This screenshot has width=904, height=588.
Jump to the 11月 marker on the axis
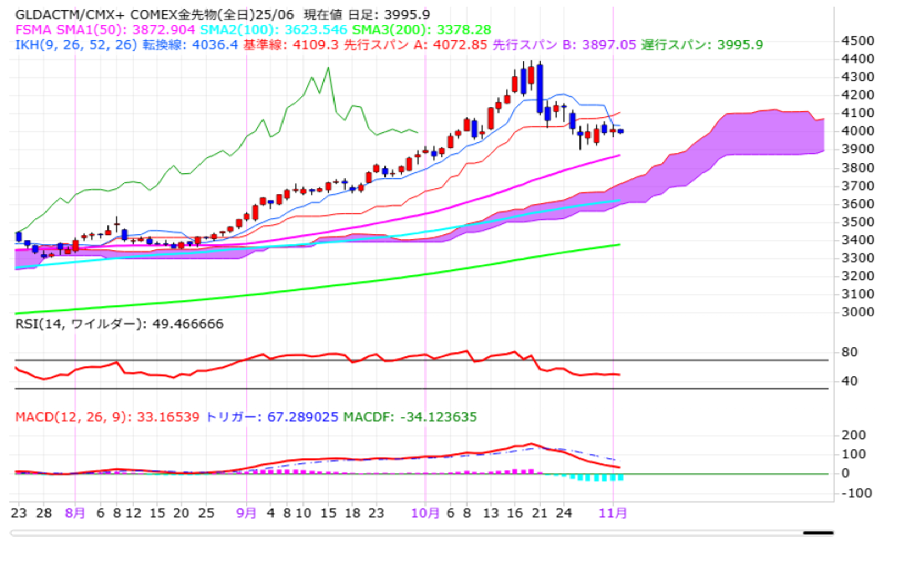pos(614,512)
